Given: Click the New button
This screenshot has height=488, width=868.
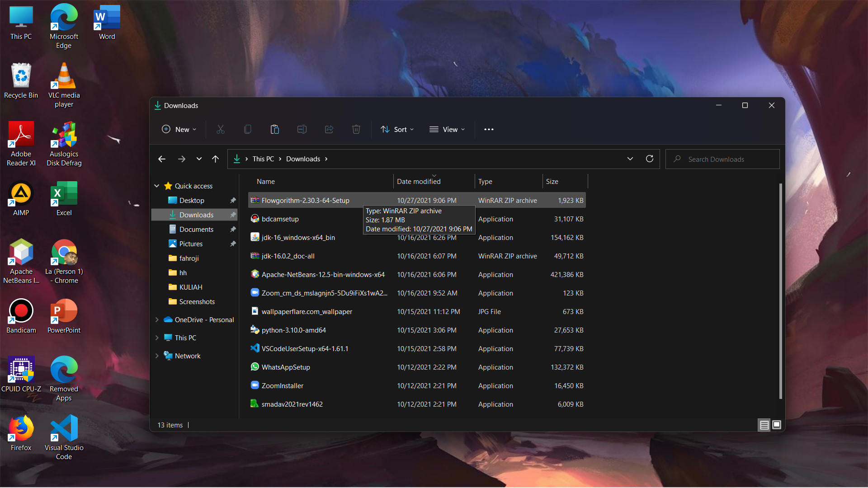Looking at the screenshot, I should click(179, 129).
